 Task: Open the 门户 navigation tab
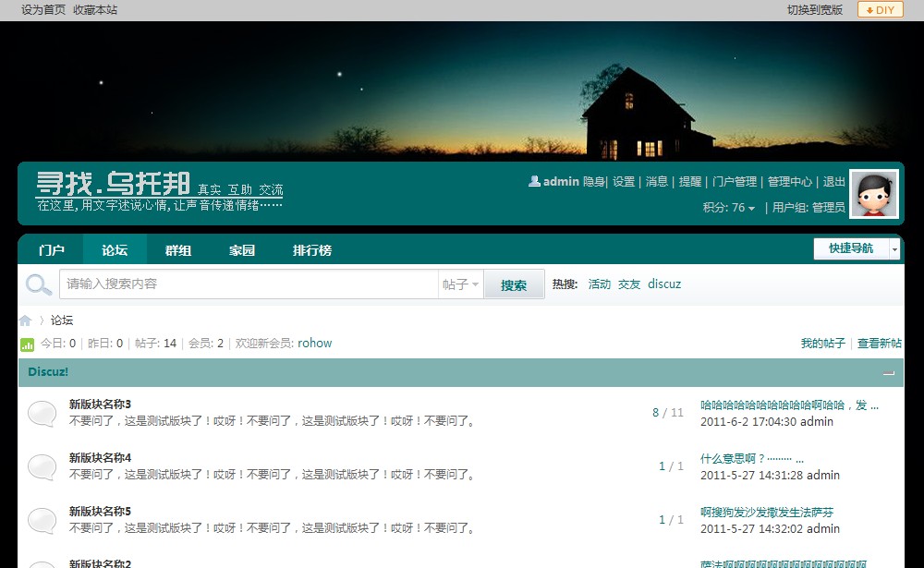pos(51,249)
